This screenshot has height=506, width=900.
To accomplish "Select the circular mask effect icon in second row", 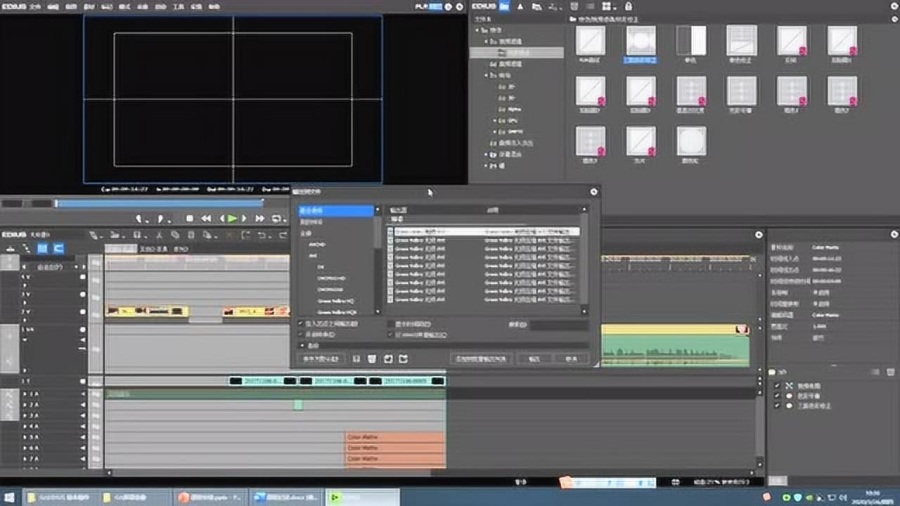I will click(690, 141).
